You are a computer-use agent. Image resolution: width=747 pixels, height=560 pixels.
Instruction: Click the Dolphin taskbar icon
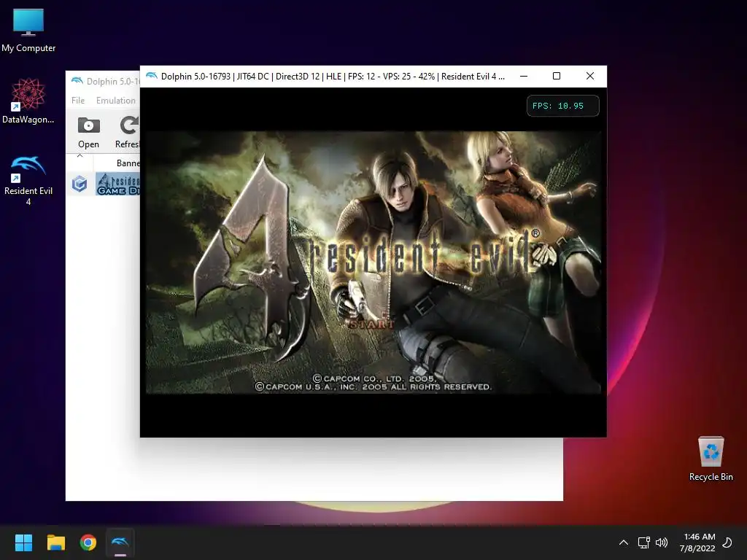coord(120,542)
